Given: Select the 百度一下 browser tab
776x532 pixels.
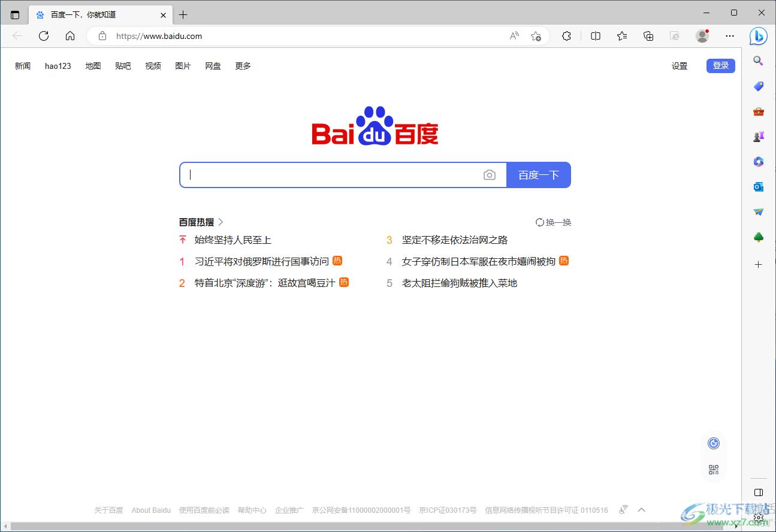Looking at the screenshot, I should point(100,15).
